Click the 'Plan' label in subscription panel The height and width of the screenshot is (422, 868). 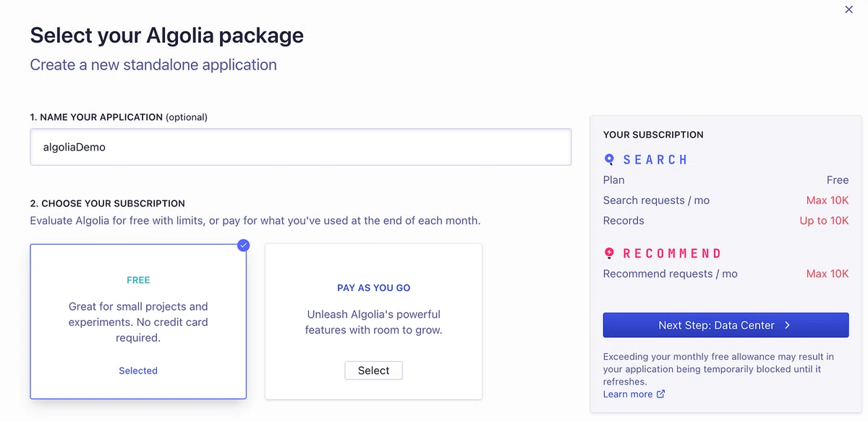pyautogui.click(x=614, y=180)
